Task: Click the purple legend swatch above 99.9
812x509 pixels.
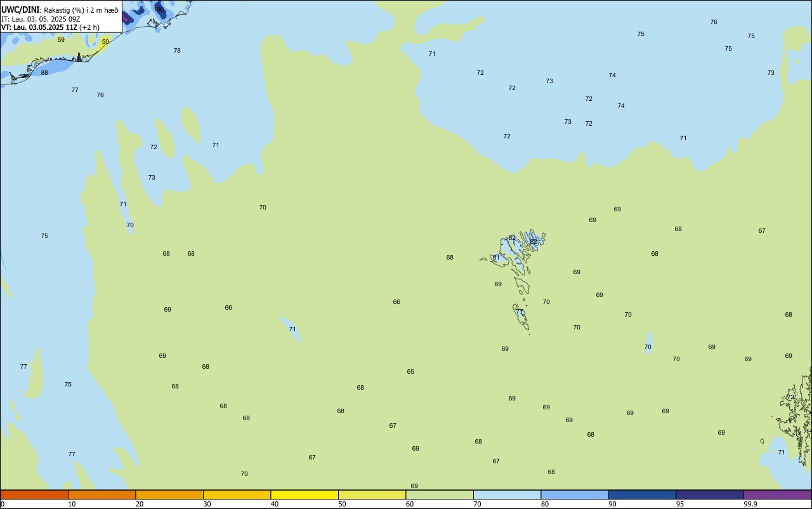Action: click(777, 494)
